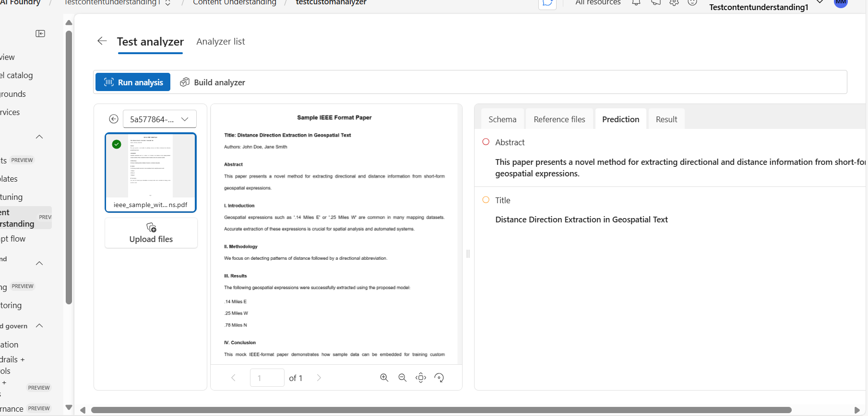Screen dimensions: 868x416
Task: Open the MM user avatar
Action: [841, 3]
